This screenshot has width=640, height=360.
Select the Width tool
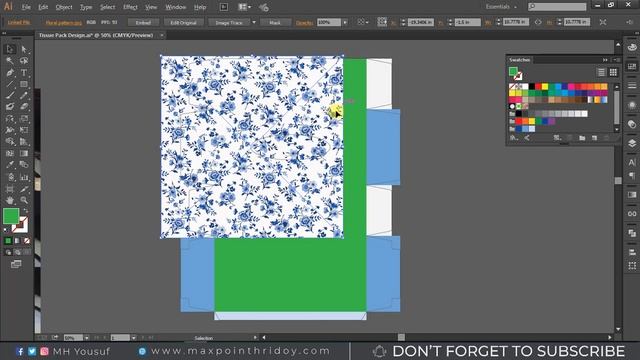pyautogui.click(x=10, y=130)
